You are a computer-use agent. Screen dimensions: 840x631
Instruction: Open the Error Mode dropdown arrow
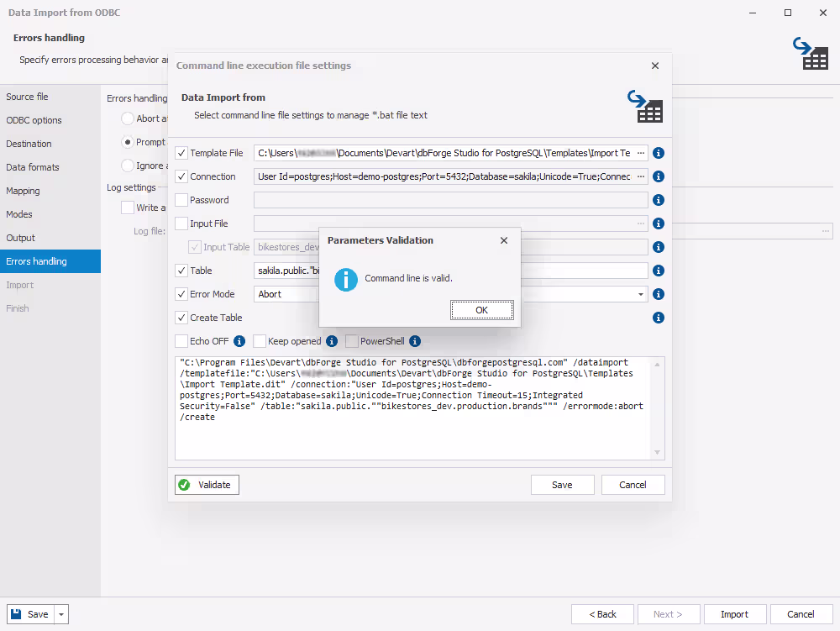point(641,294)
